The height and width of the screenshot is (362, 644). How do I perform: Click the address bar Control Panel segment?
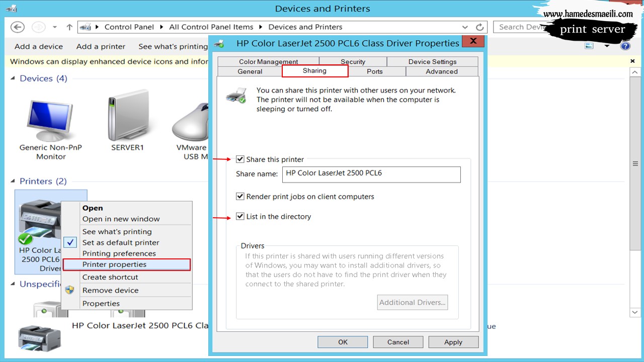[x=129, y=27]
